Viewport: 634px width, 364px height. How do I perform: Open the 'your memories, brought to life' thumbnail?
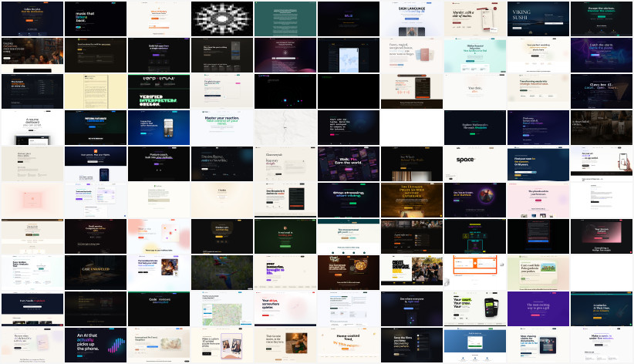[285, 272]
